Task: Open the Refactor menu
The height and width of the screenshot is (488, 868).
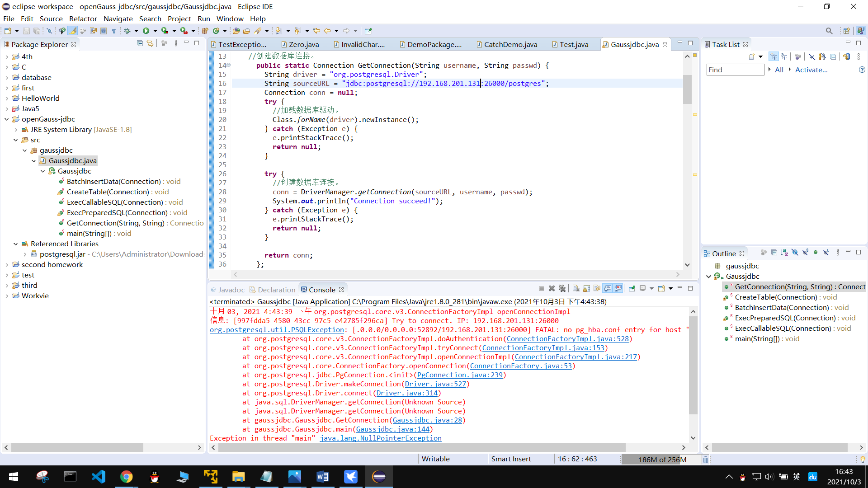Action: pyautogui.click(x=83, y=19)
